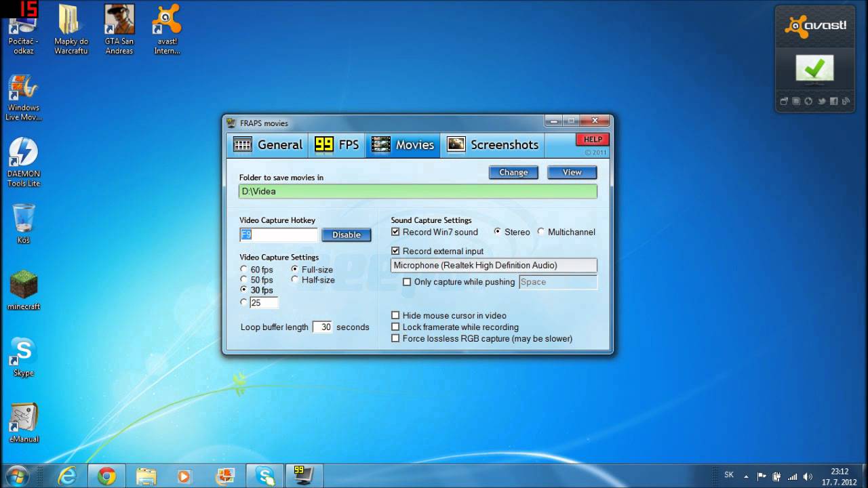
Task: Click the refresh icon on avast gadget
Action: click(x=808, y=102)
